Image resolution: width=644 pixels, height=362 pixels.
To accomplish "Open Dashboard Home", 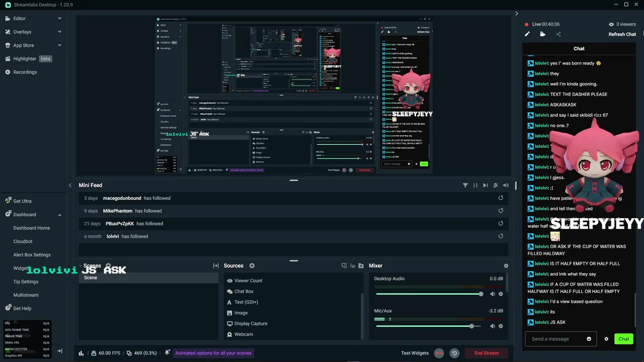I will coord(31,228).
